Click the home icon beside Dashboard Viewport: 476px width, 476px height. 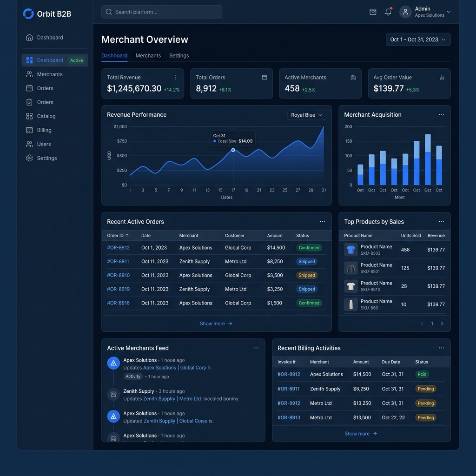point(29,37)
